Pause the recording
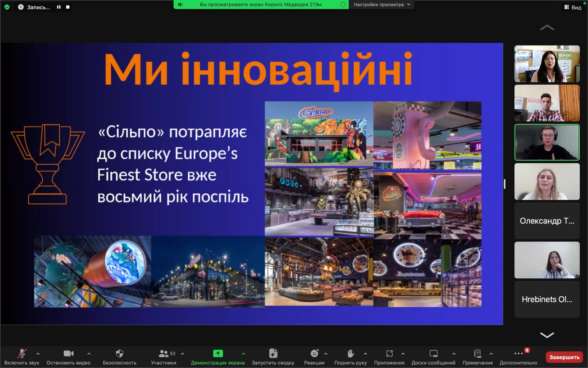The width and height of the screenshot is (588, 368). 59,7
